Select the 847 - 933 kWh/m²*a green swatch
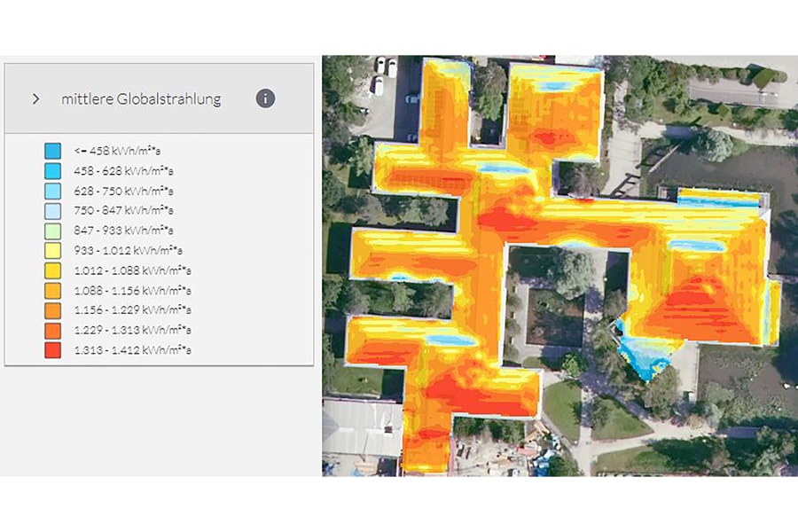 coord(53,231)
